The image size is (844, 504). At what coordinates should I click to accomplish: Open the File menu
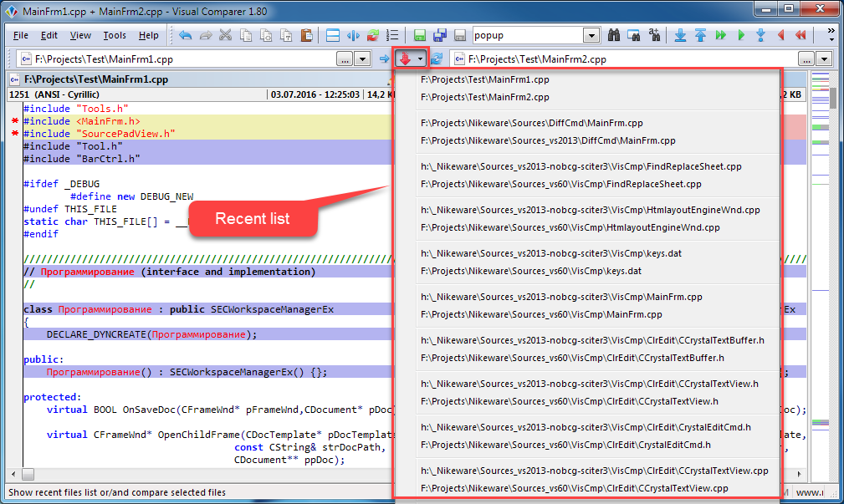21,36
